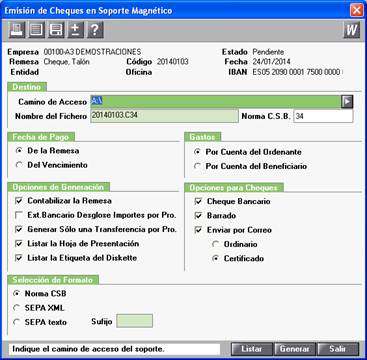Open the plus-minus calculator toolbar icon
The height and width of the screenshot is (360, 367).
[76, 30]
